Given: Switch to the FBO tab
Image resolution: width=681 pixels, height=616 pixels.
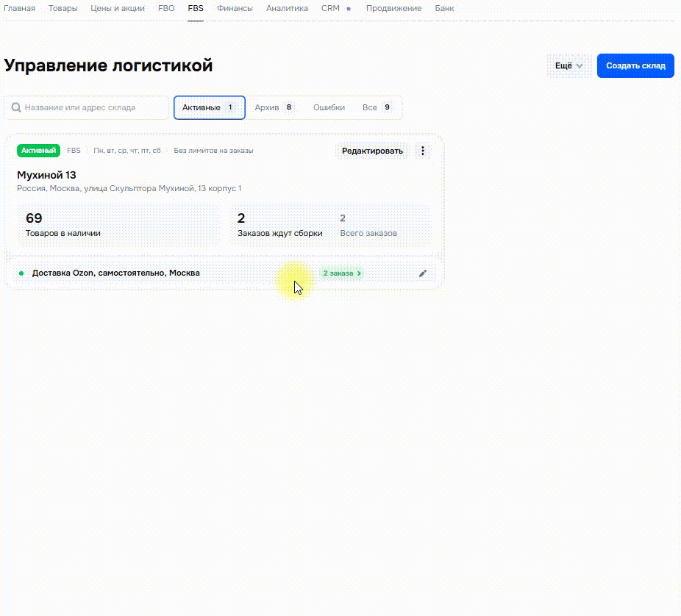Looking at the screenshot, I should click(166, 8).
